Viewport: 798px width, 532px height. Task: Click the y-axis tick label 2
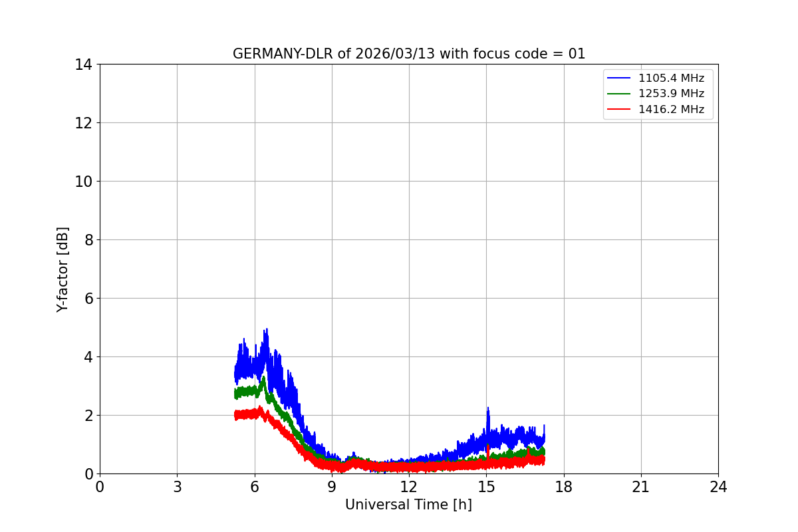88,416
